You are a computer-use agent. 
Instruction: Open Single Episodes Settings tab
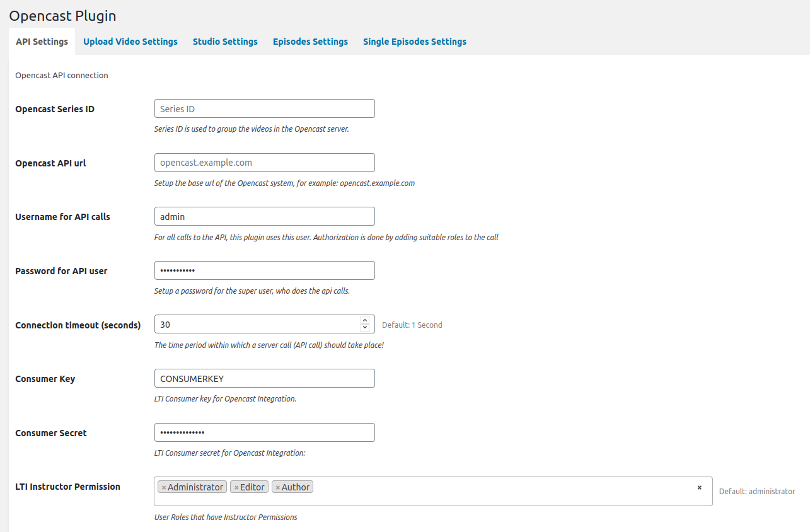click(x=415, y=42)
